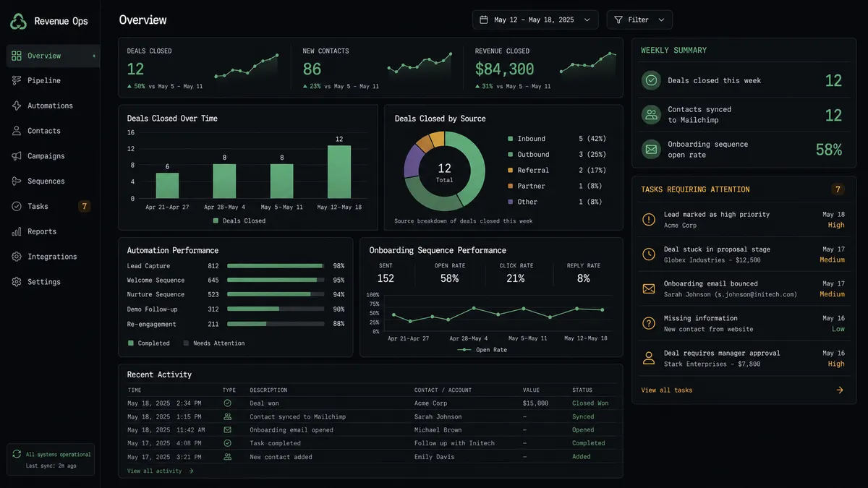Click the Integrations sidebar icon

click(17, 257)
